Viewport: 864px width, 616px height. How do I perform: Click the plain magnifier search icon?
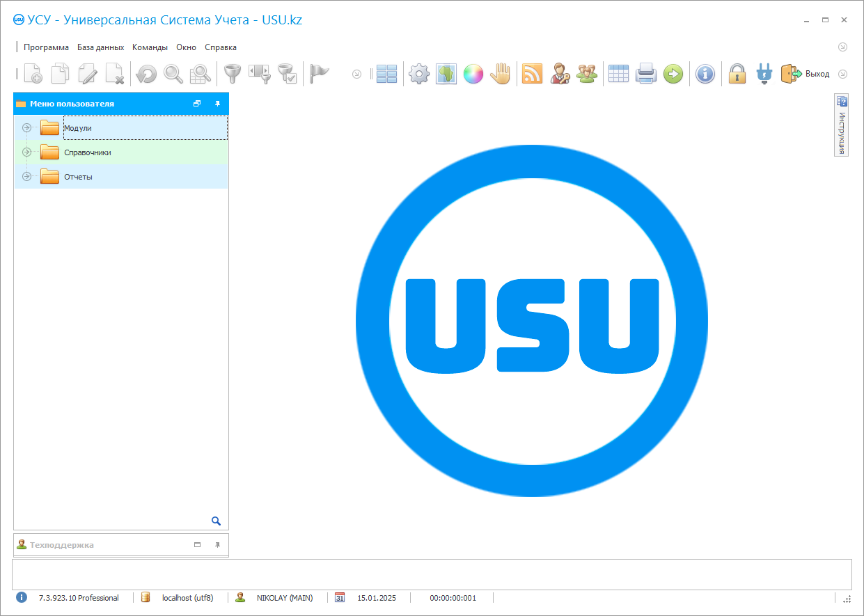(x=173, y=74)
